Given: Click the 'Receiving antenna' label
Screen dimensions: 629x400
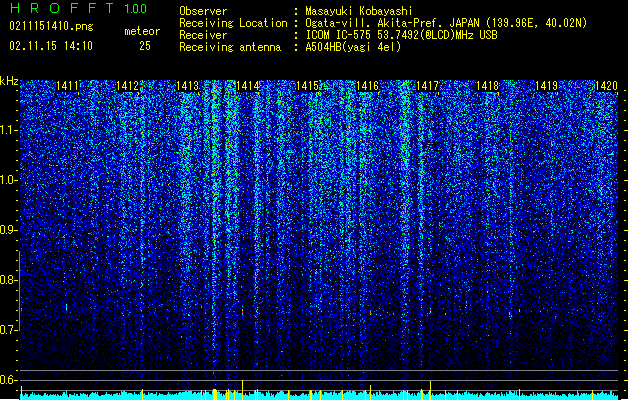Looking at the screenshot, I should point(230,47).
